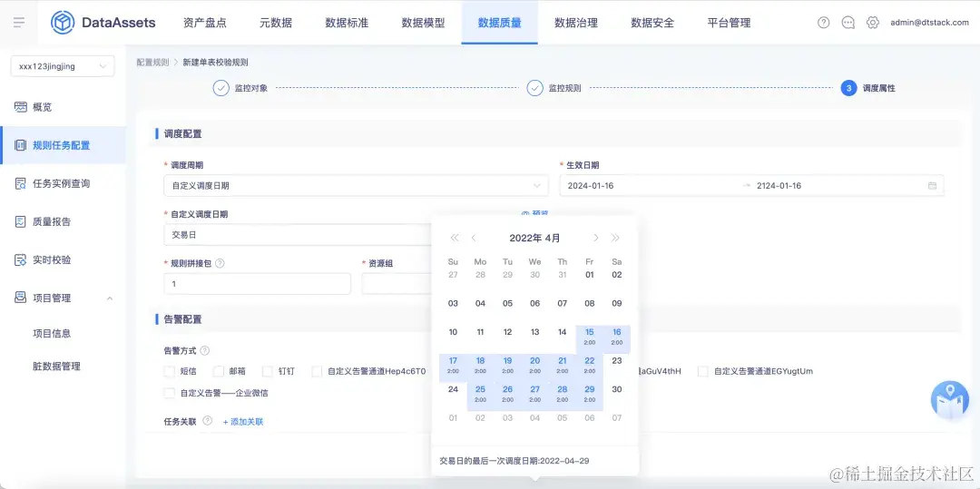Select April 15 in the calendar
980x489 pixels.
pos(590,337)
